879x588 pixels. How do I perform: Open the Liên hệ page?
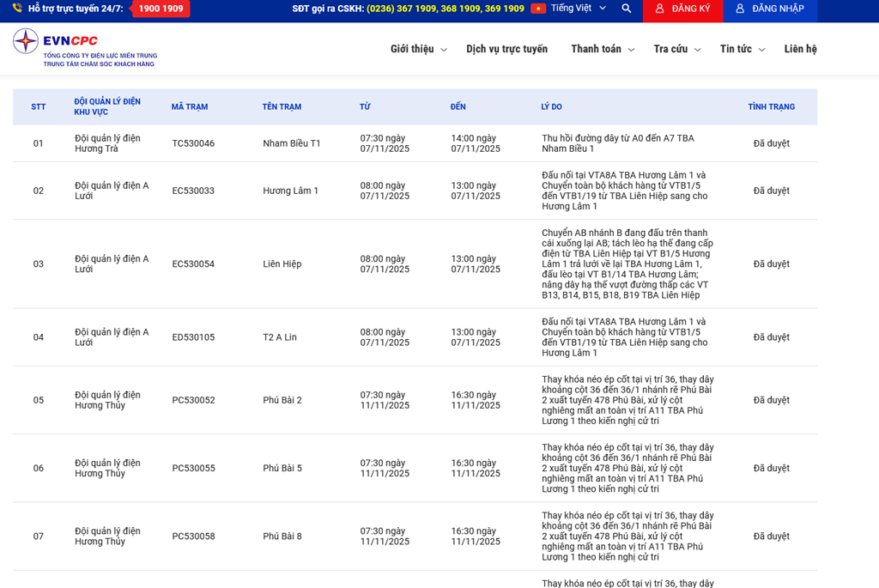[x=800, y=49]
